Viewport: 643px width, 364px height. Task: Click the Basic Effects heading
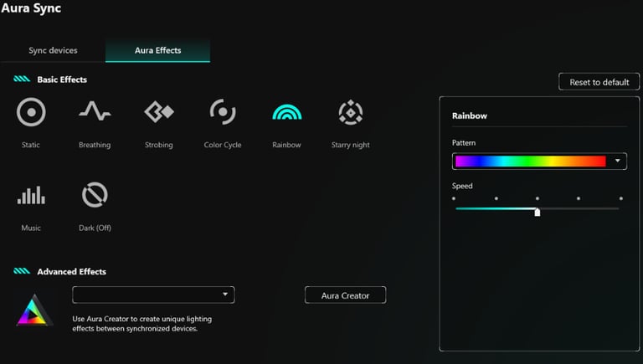tap(62, 79)
